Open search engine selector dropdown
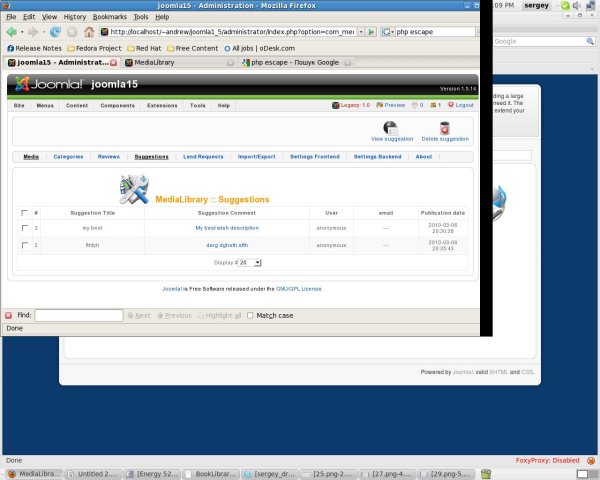Viewport: 600px width, 480px height. (388, 32)
